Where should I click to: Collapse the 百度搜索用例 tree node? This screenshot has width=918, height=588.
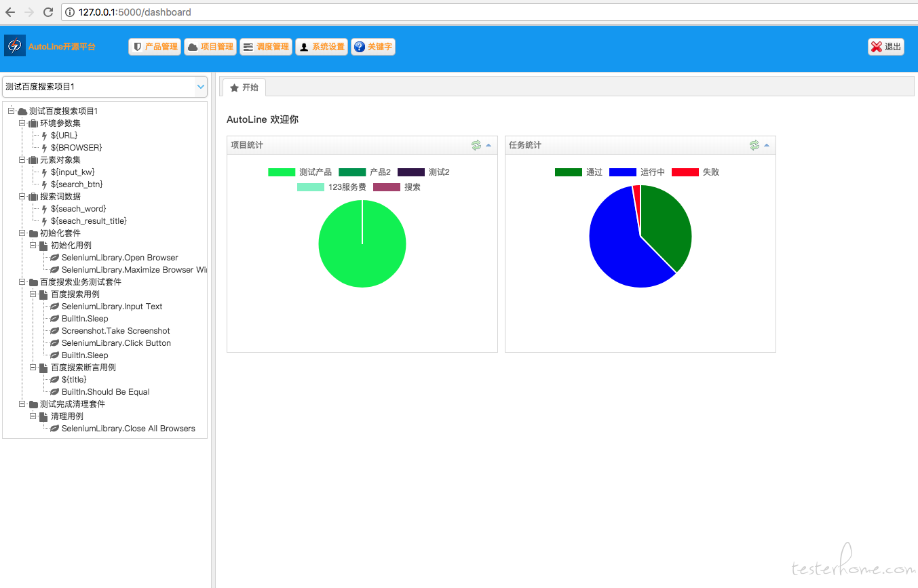pos(33,294)
